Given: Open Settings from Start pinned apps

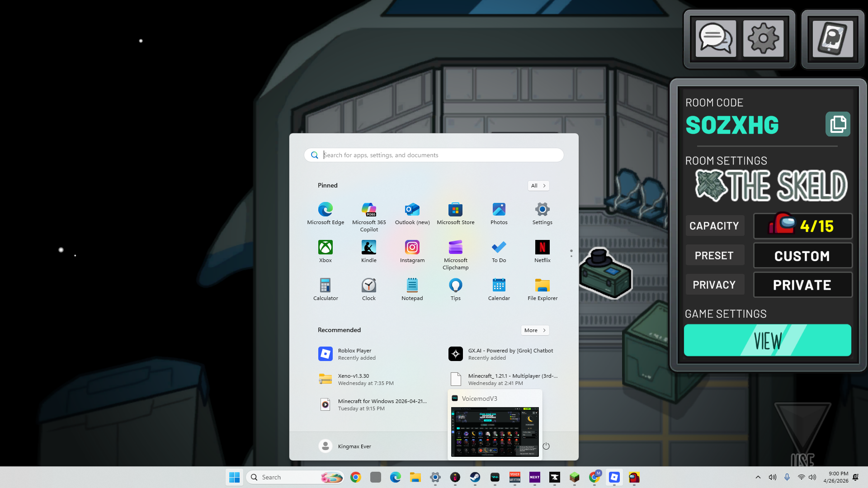Looking at the screenshot, I should pyautogui.click(x=542, y=214).
